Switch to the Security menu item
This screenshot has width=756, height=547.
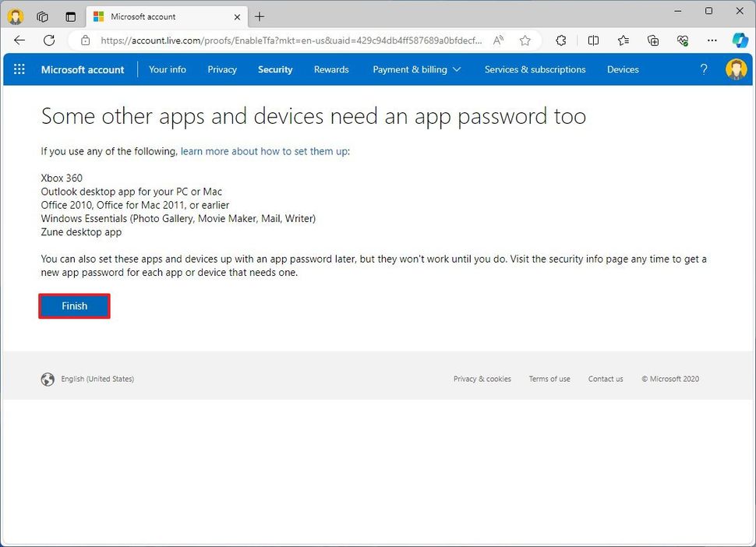(275, 69)
